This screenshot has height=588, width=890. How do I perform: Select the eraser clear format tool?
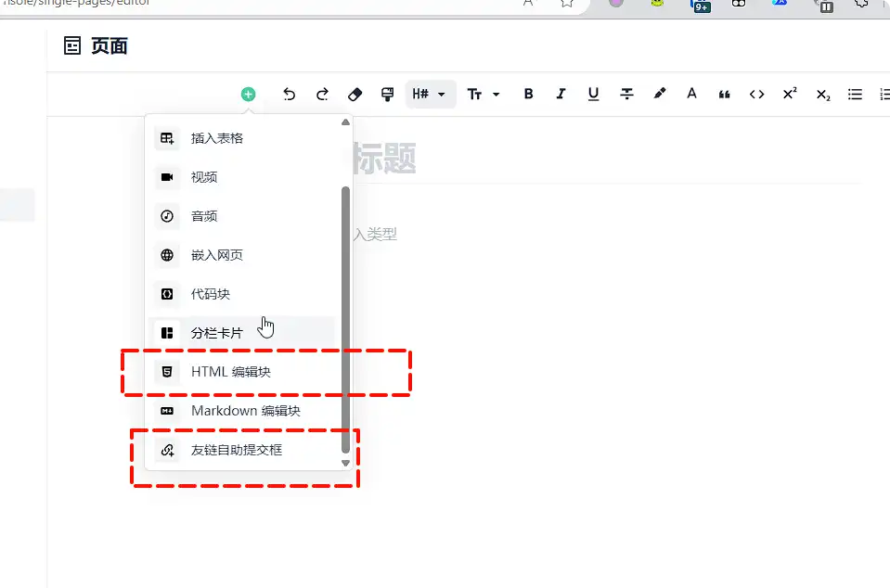355,94
